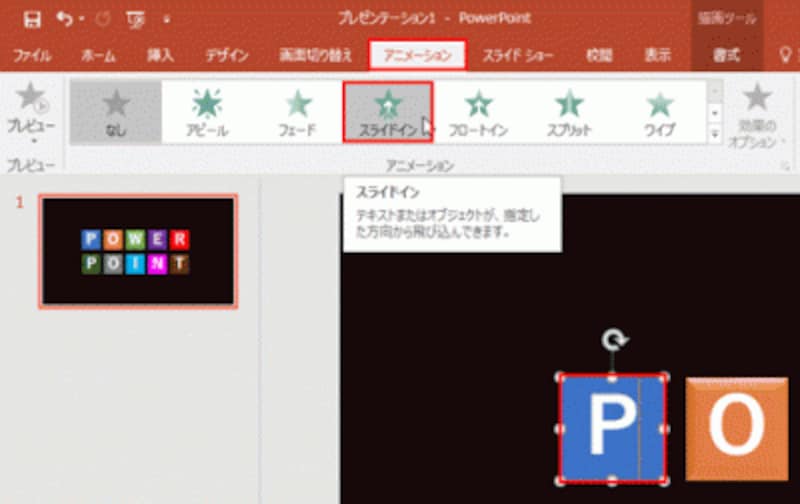
Task: Apply the スプリット animation effect
Action: pyautogui.click(x=569, y=112)
